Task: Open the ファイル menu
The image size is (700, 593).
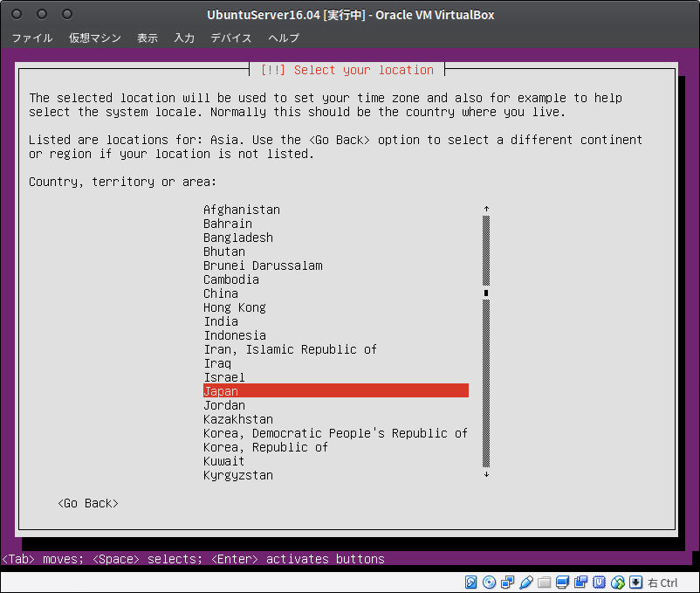Action: tap(32, 38)
